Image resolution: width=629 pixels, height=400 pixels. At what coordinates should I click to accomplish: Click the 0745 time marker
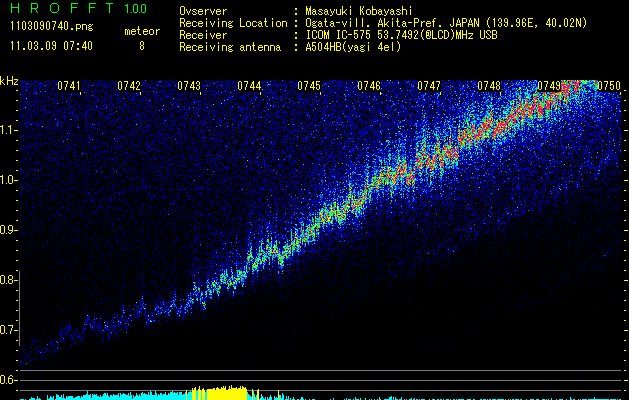pos(309,86)
